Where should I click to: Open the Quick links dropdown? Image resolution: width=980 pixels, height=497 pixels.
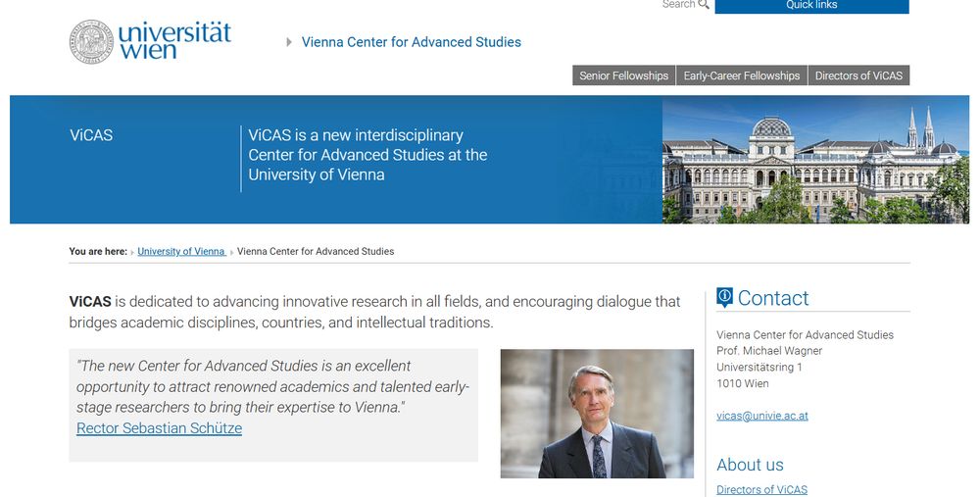point(811,6)
